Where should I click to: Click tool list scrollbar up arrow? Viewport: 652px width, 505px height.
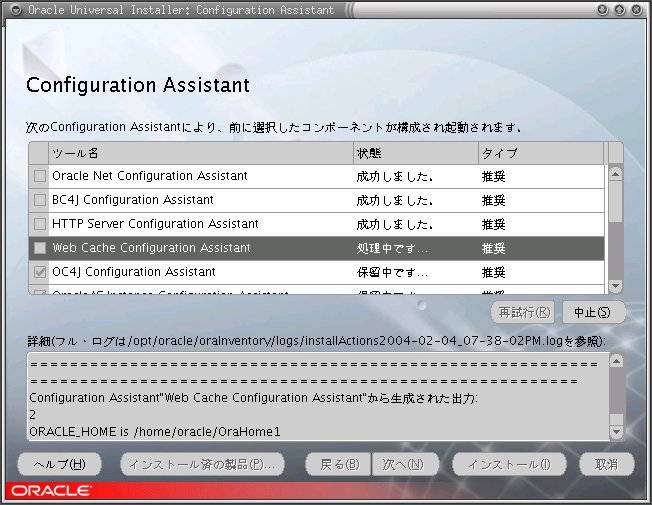tap(615, 173)
